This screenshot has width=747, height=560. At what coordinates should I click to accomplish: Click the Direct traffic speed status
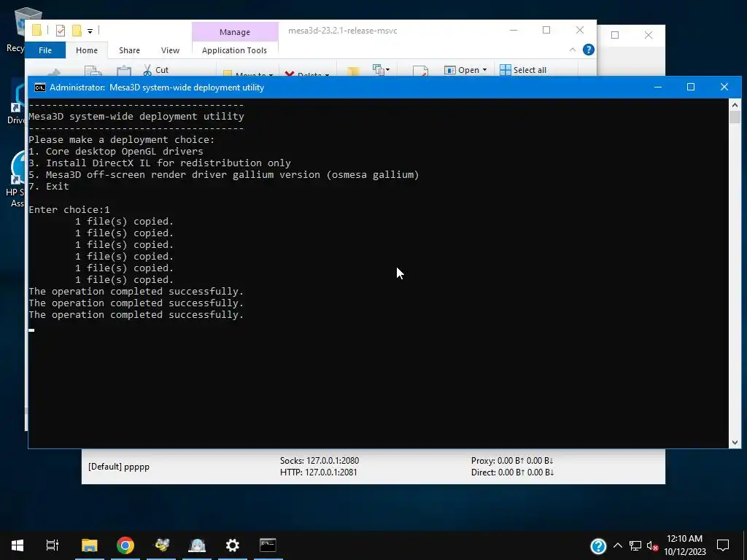(x=512, y=472)
